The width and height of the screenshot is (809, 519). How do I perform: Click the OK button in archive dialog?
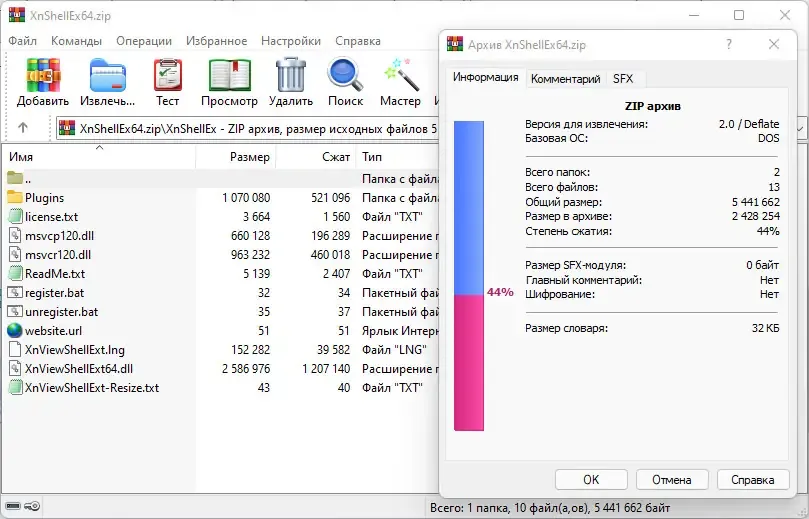(x=591, y=480)
